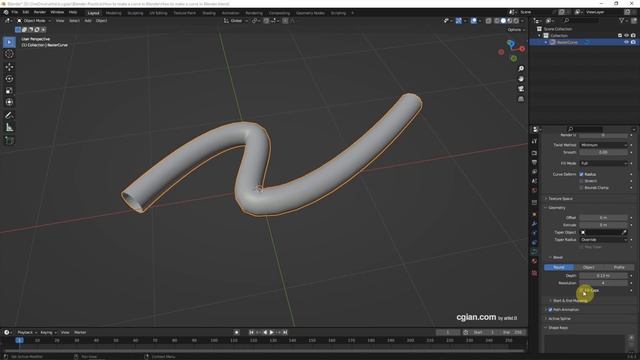The image size is (640, 360).
Task: Toggle snapping magnet in header
Action: click(x=266, y=21)
